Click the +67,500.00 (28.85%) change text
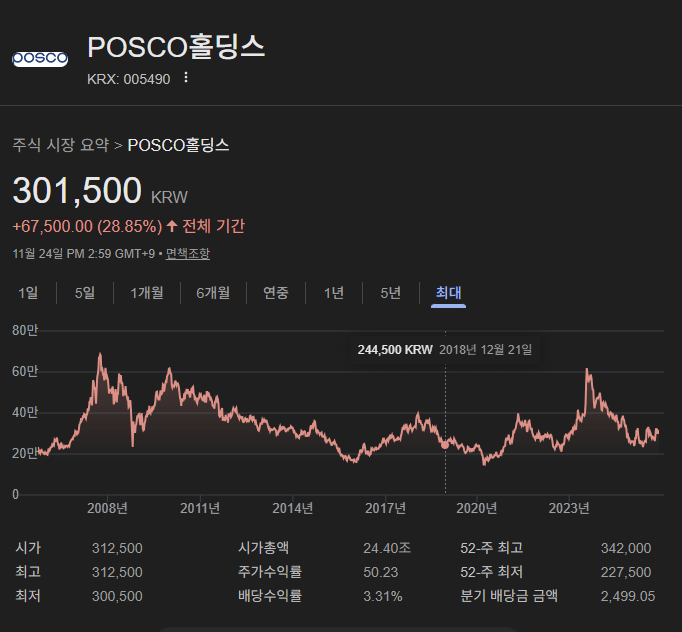The height and width of the screenshot is (632, 682). [87, 227]
